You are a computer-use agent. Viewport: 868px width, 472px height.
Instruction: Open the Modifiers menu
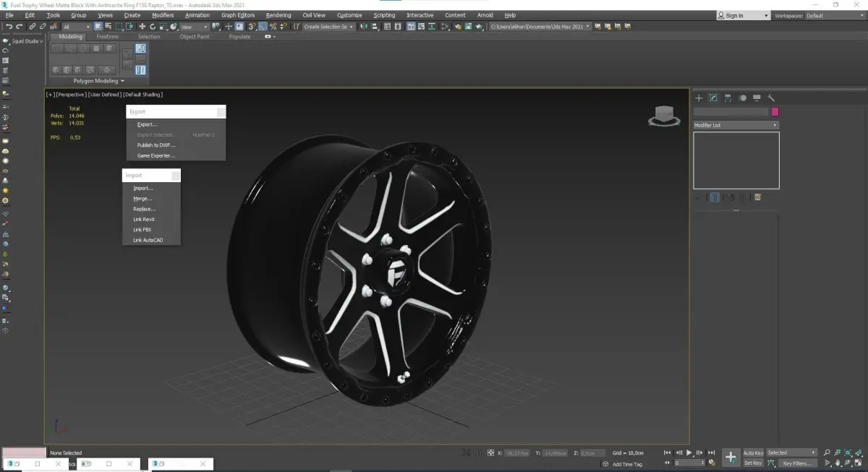pos(163,15)
